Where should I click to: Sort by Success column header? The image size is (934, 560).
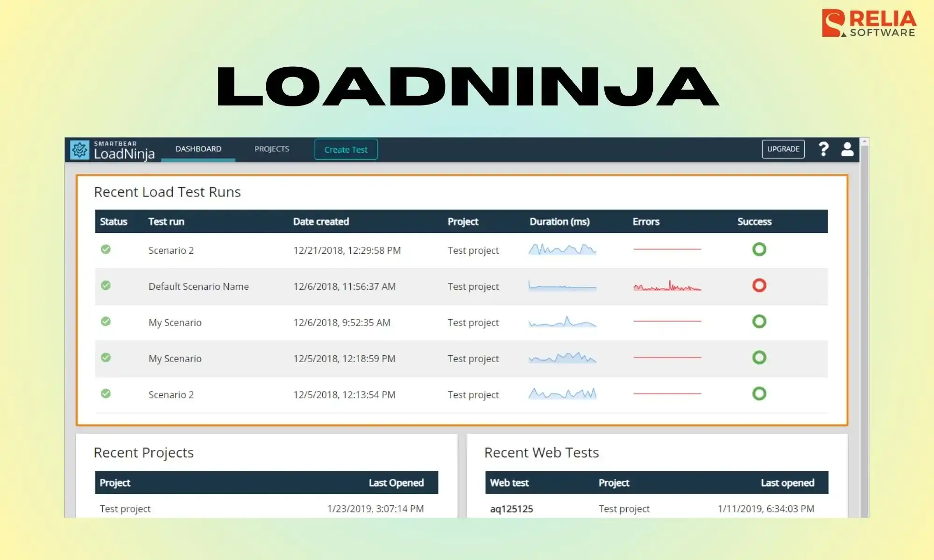[x=754, y=222]
